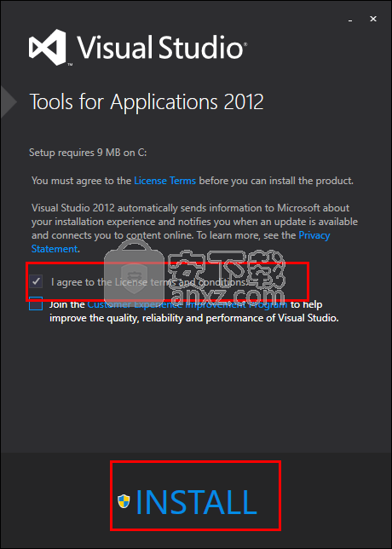Click the 'Visual Studio' title text
This screenshot has width=392, height=549.
pyautogui.click(x=162, y=46)
